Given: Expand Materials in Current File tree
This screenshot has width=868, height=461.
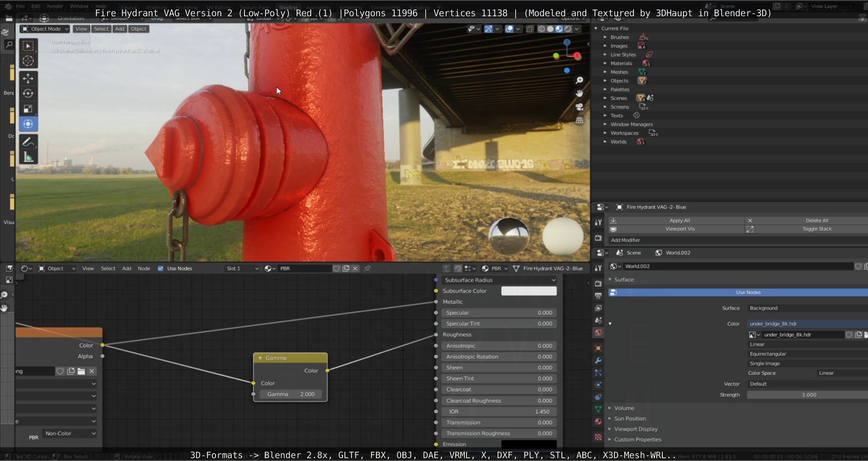Looking at the screenshot, I should coord(605,63).
